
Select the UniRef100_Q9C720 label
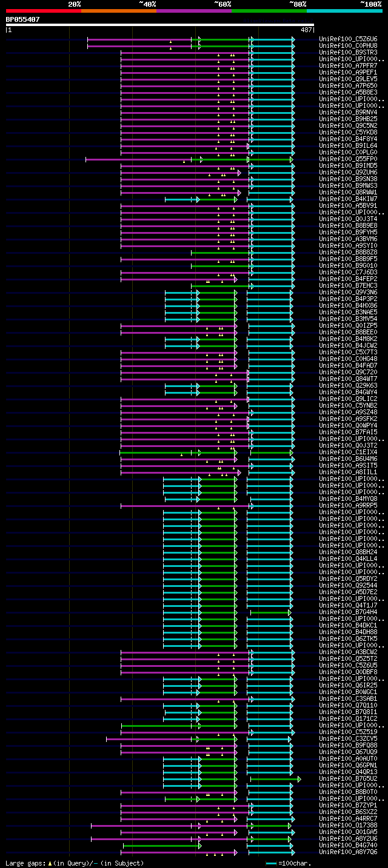348,373
